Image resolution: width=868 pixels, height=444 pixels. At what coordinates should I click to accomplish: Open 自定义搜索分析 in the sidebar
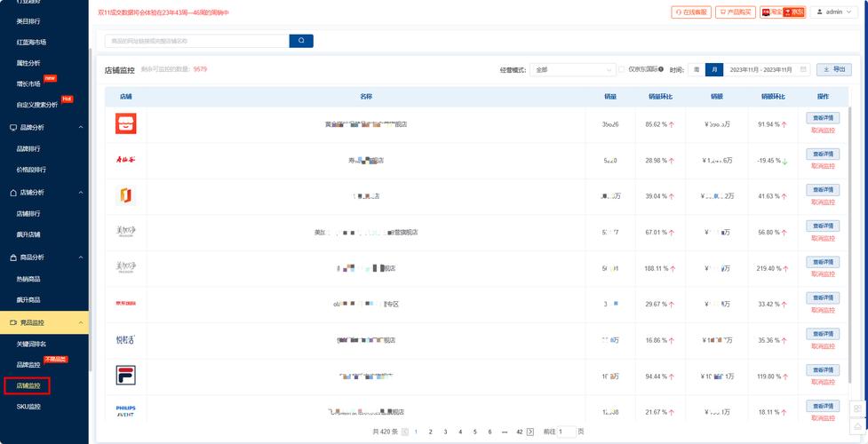pyautogui.click(x=37, y=105)
